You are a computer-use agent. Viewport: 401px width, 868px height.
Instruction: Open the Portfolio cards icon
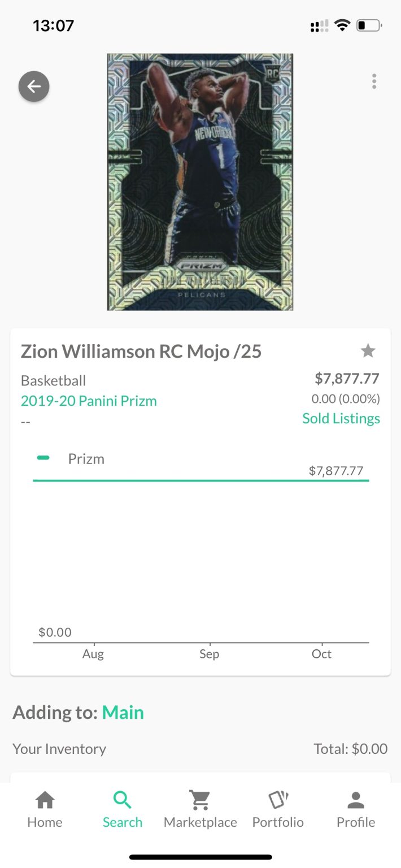tap(278, 800)
